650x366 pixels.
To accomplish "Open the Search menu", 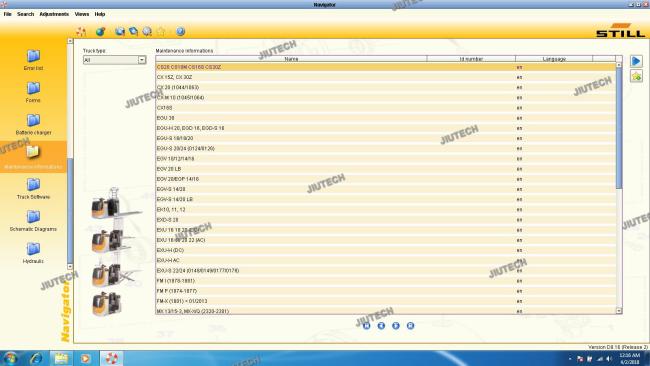I will (x=25, y=14).
